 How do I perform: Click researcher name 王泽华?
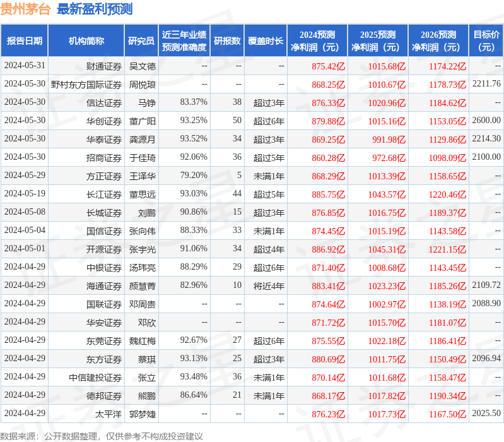(x=143, y=176)
